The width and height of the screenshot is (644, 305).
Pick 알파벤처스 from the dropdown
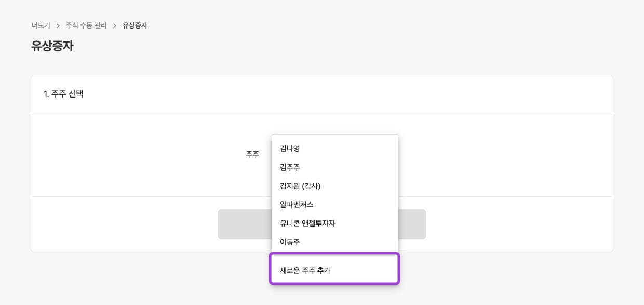(x=297, y=205)
